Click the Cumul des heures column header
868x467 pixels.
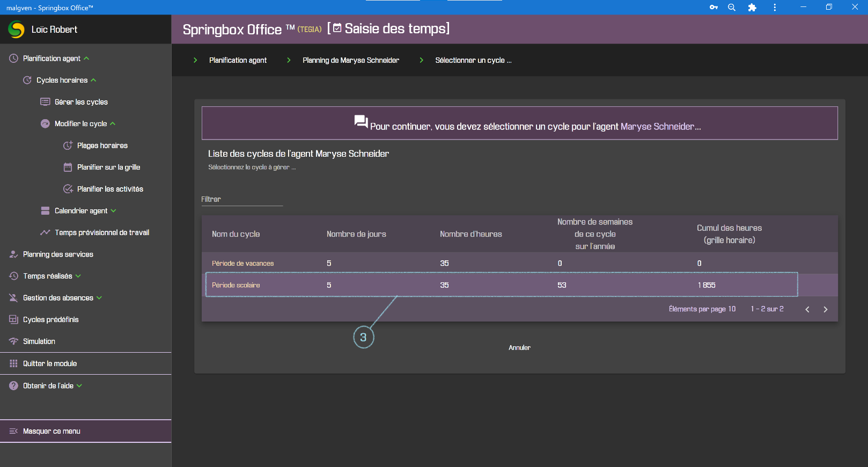(729, 234)
